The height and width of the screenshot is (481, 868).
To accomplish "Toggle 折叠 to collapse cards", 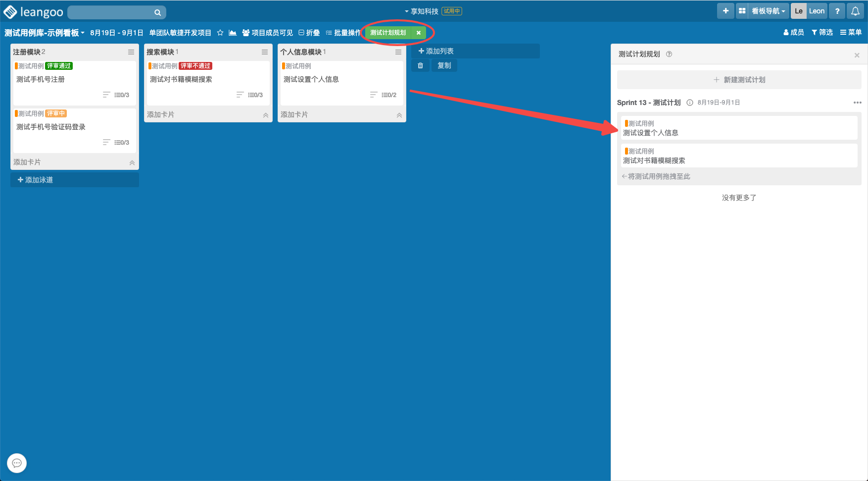I will pyautogui.click(x=309, y=33).
